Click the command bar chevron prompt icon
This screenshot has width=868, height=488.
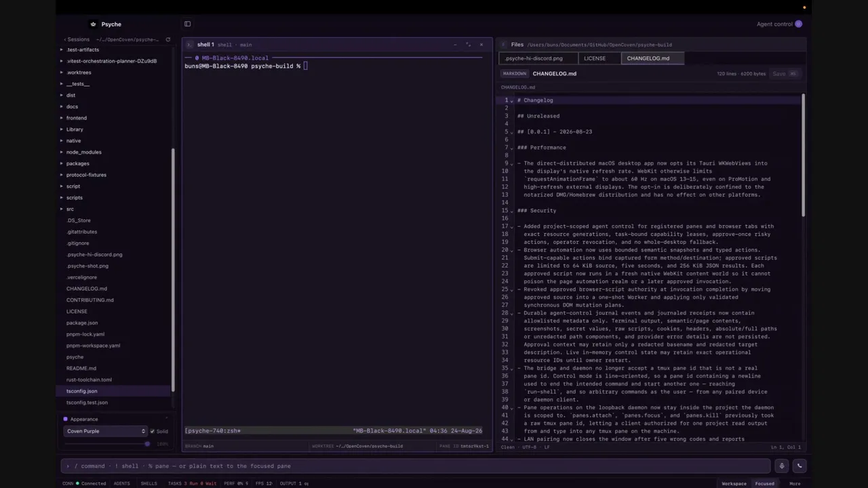[x=68, y=466]
